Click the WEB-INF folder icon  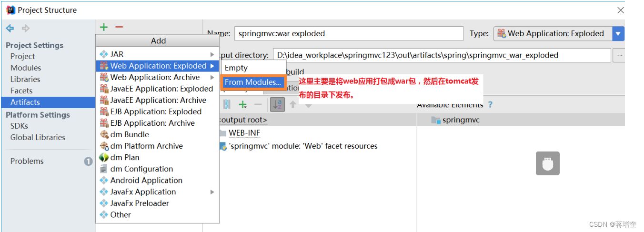[x=221, y=133]
